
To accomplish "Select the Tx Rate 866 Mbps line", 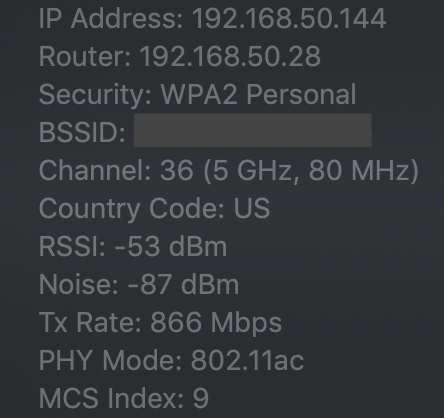I will coord(160,323).
